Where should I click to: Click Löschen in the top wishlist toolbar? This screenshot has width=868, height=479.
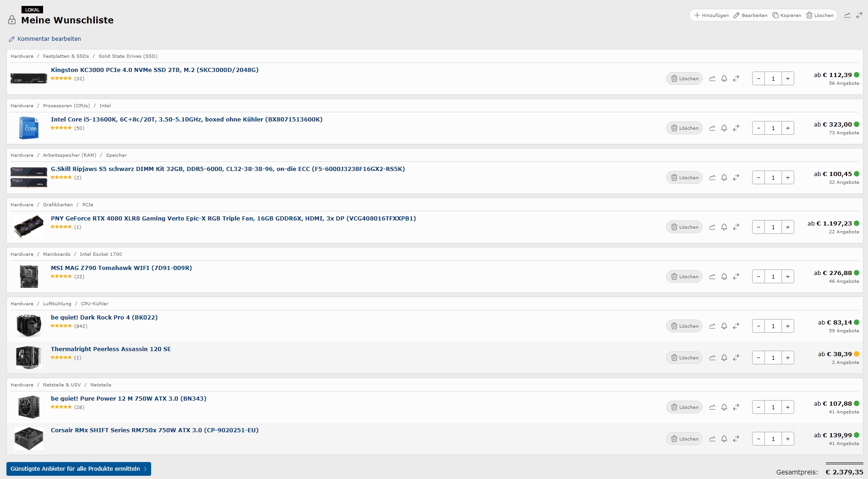820,15
